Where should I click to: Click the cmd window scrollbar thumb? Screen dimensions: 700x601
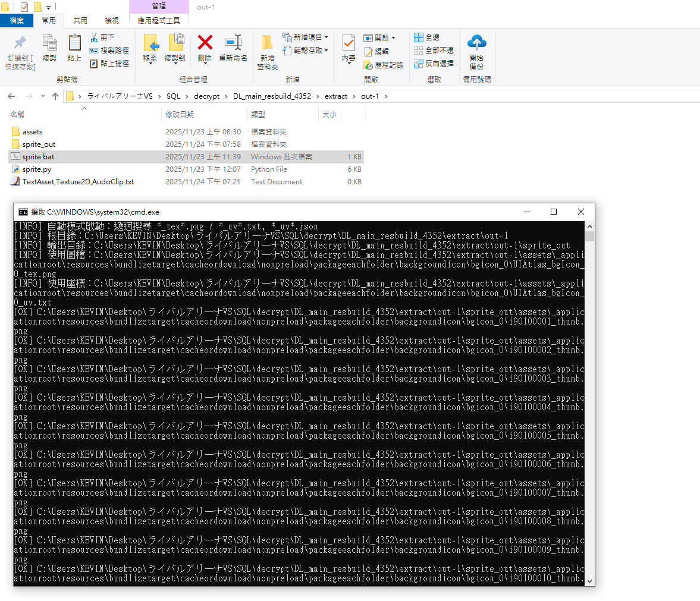[x=590, y=236]
